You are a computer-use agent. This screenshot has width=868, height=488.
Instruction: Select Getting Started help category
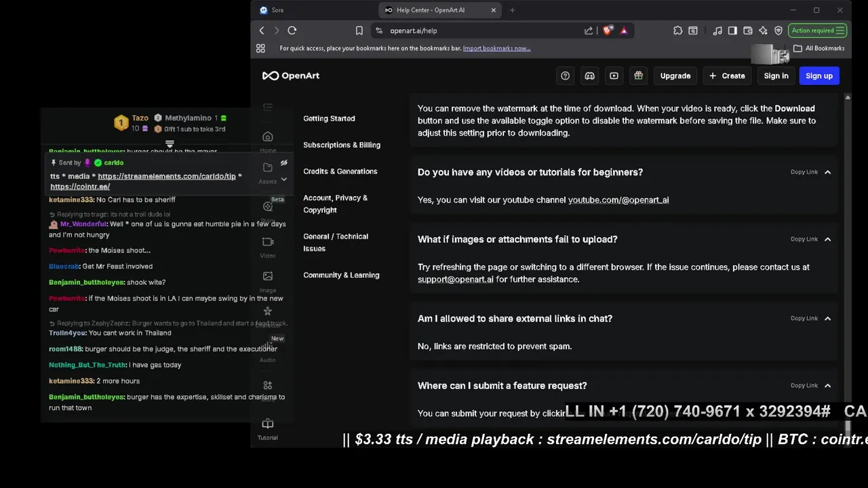point(329,119)
